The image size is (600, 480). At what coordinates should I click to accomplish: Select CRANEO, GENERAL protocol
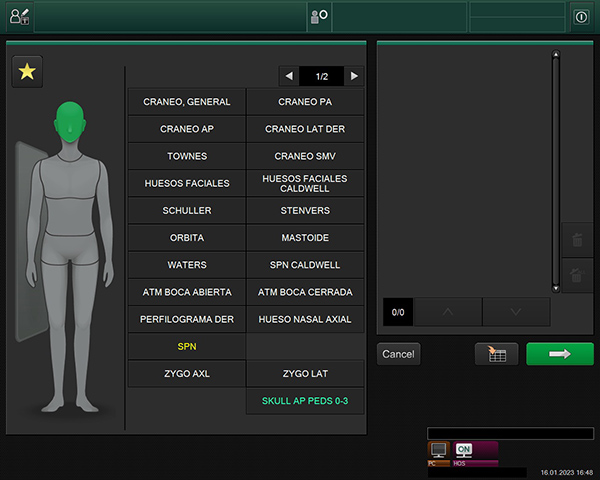click(187, 102)
